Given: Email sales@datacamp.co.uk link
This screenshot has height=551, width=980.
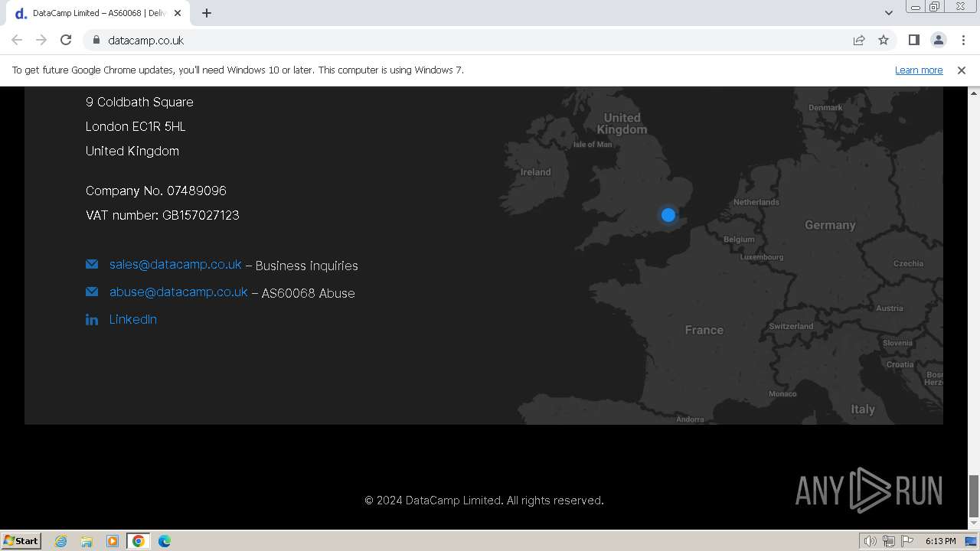Looking at the screenshot, I should coord(175,264).
